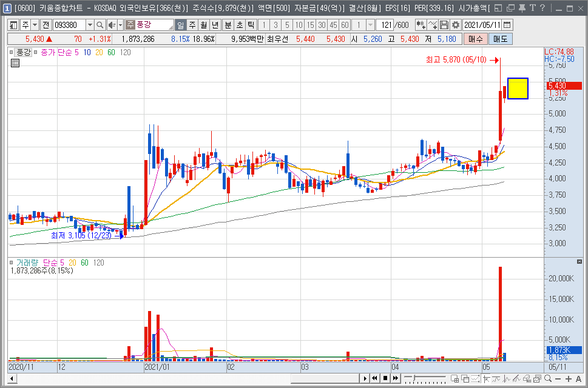The height and width of the screenshot is (388, 588).
Task: Open the add indicator line icon
Action: coord(433,25)
